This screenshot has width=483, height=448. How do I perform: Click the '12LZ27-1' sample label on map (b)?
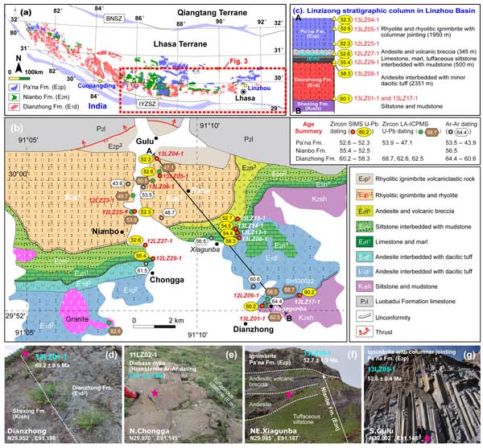pos(159,241)
